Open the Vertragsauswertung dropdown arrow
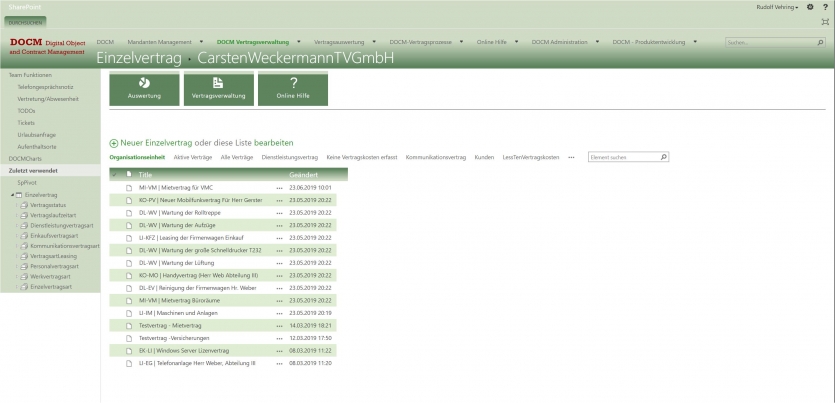835x403 pixels. 374,42
